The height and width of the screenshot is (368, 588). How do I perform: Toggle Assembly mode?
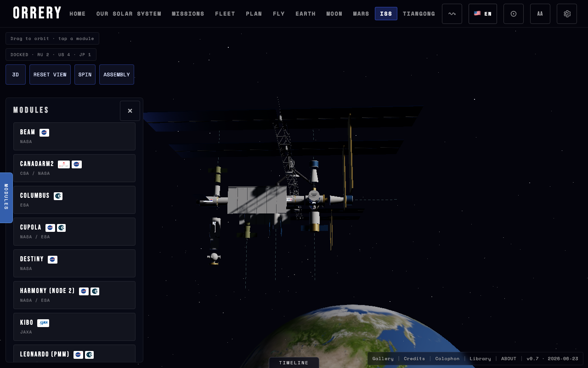click(x=117, y=75)
